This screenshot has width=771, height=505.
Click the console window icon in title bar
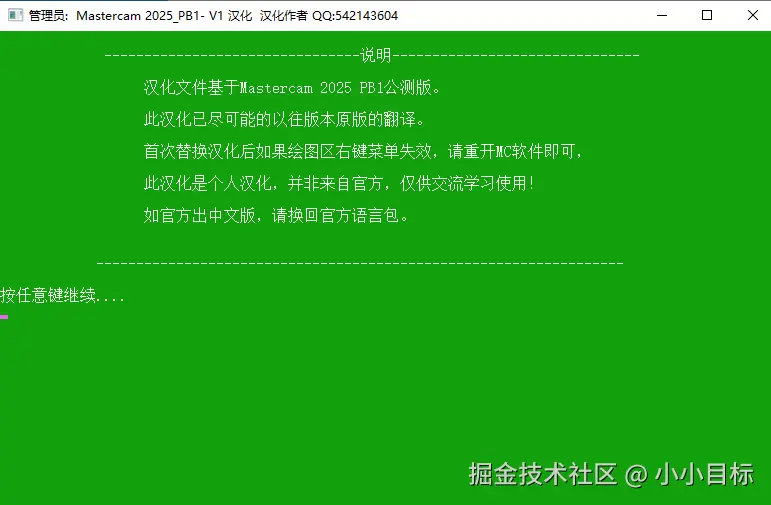click(x=15, y=15)
